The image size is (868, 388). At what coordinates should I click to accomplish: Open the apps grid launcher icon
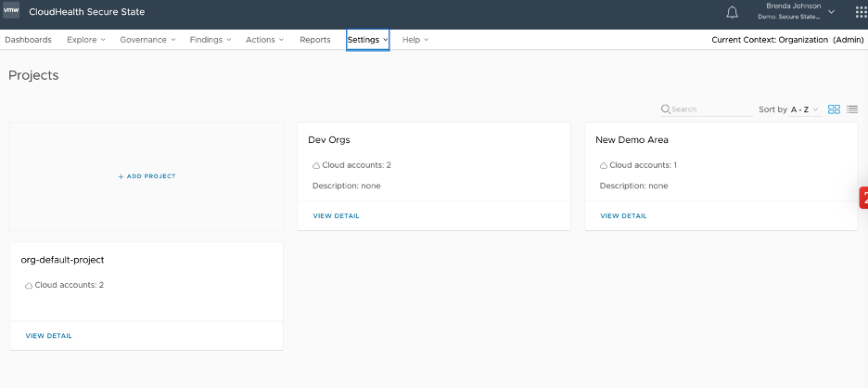[862, 12]
